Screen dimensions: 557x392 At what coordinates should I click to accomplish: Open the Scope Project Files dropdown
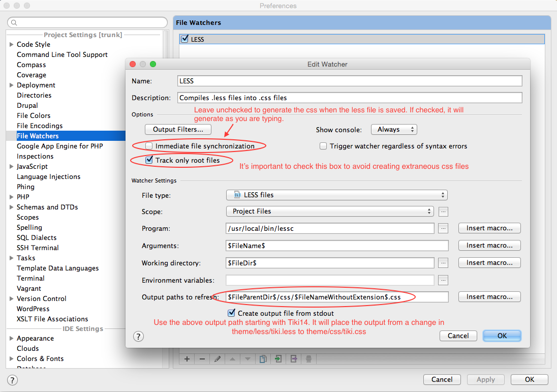[x=330, y=212]
